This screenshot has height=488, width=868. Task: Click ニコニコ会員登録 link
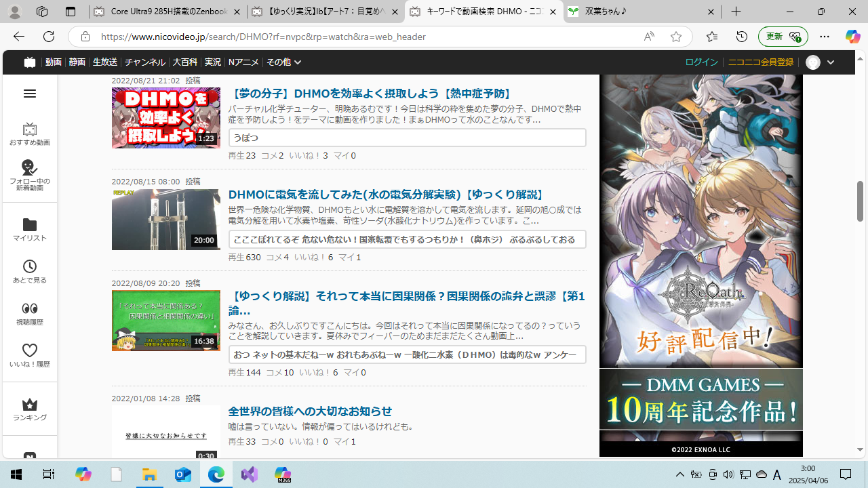(x=760, y=62)
